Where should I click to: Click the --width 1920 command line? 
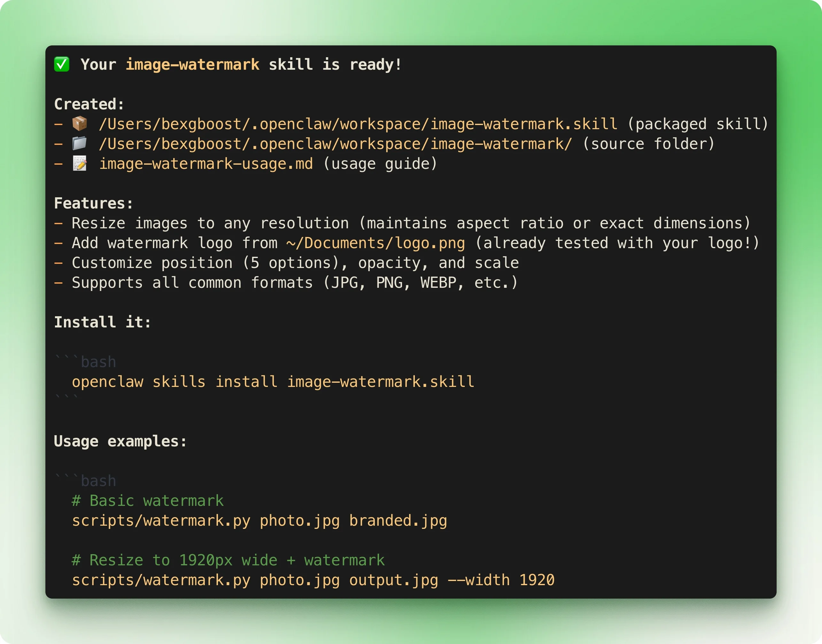(x=313, y=580)
